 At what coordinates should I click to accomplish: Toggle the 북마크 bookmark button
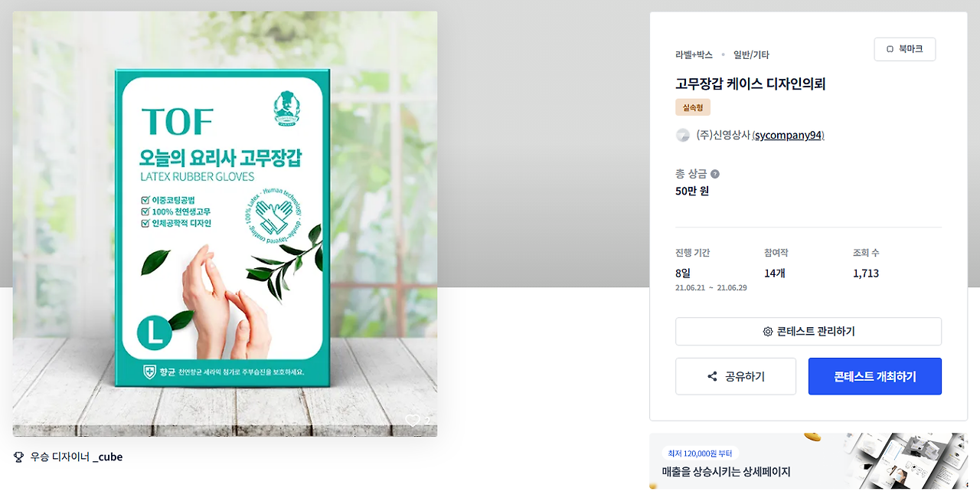tap(904, 49)
